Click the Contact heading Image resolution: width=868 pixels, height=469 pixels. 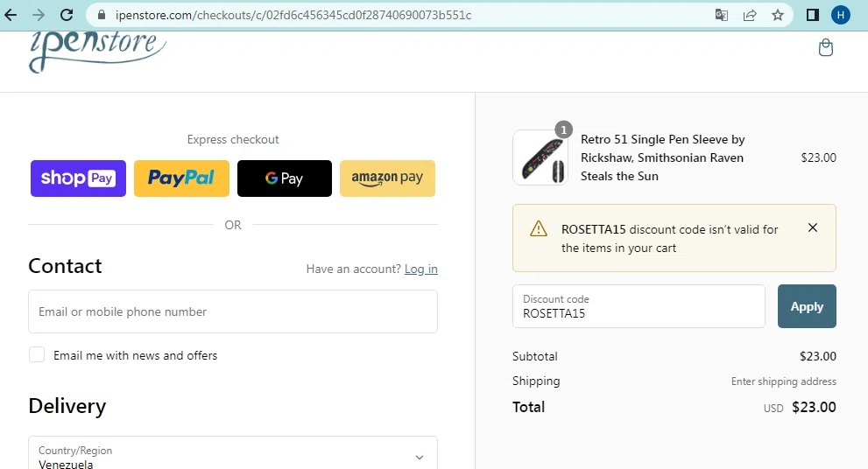(x=66, y=266)
